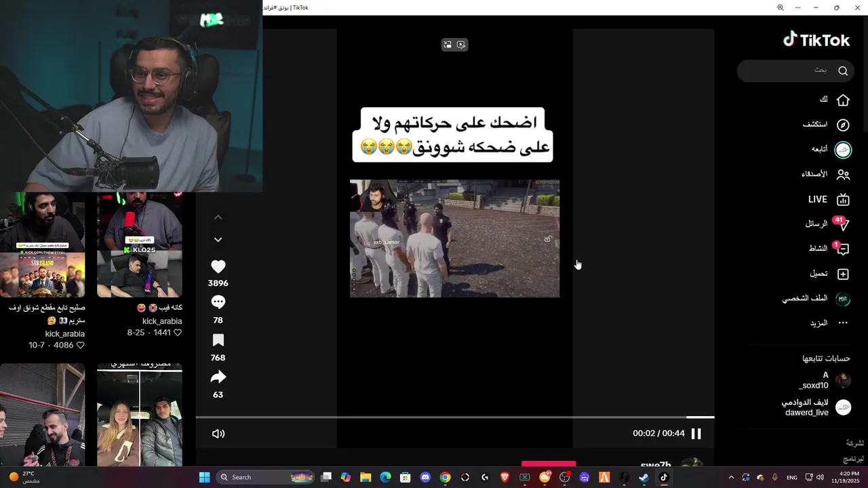
Task: Open Discord from the taskbar
Action: [x=425, y=477]
